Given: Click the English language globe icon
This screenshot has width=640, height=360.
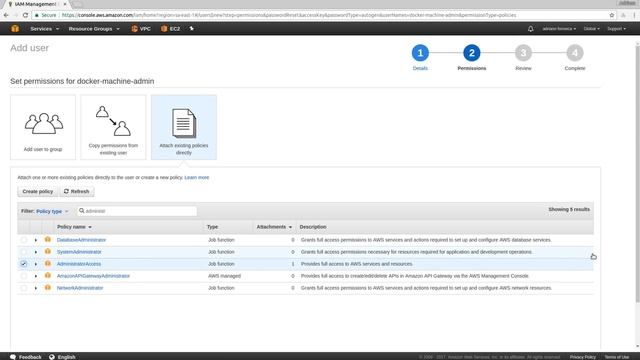Looking at the screenshot, I should point(52,357).
